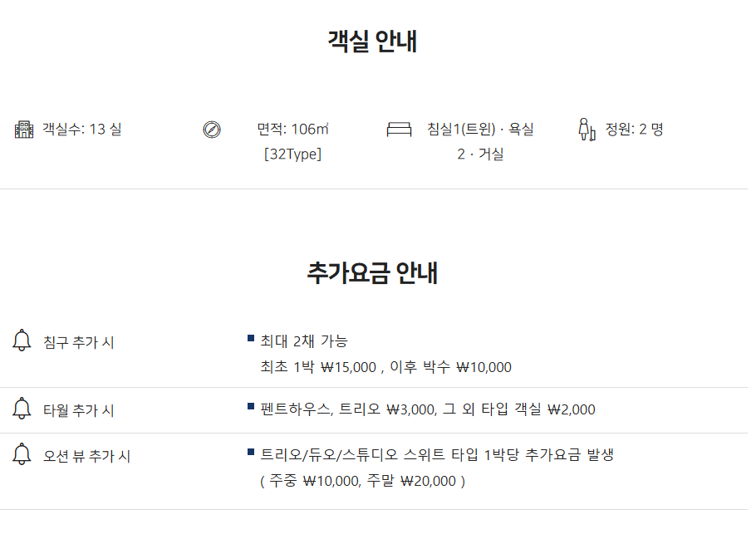This screenshot has width=756, height=534.
Task: Click the bell icon for 오션 뷰 추가 시
Action: point(22,455)
